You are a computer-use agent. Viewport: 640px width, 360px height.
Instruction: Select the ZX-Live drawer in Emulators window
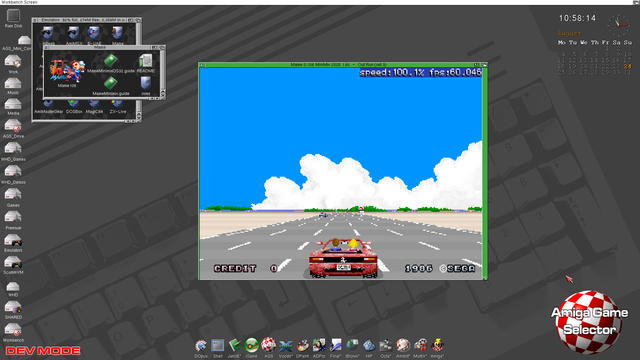pyautogui.click(x=118, y=104)
